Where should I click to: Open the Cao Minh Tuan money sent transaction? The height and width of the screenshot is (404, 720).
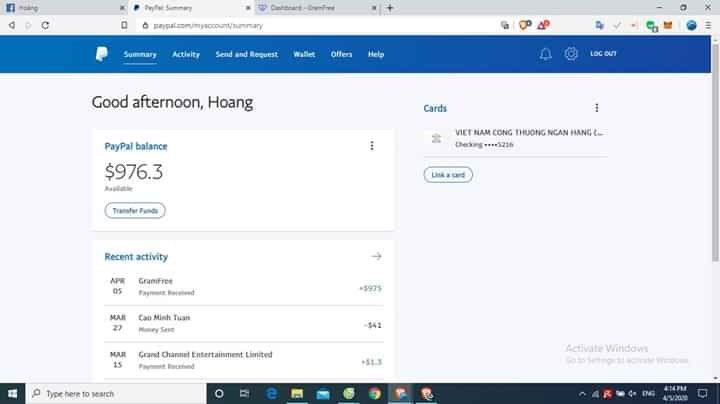coord(244,324)
